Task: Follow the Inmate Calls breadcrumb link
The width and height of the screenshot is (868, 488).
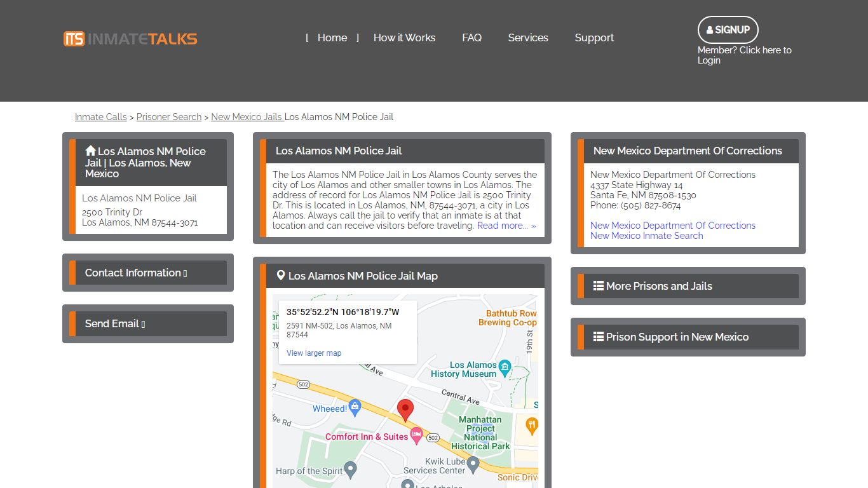Action: (101, 117)
